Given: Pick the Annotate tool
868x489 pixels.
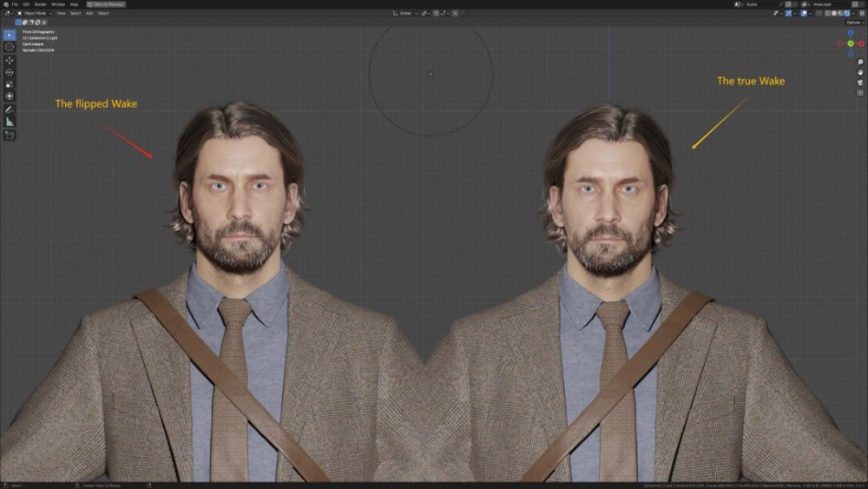Looking at the screenshot, I should 10,109.
